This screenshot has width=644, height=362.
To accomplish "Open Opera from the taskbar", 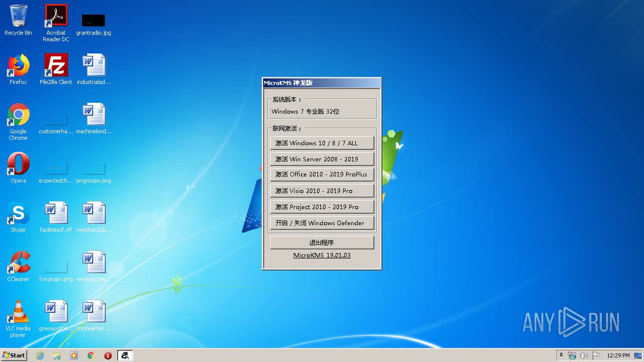I will tap(108, 355).
